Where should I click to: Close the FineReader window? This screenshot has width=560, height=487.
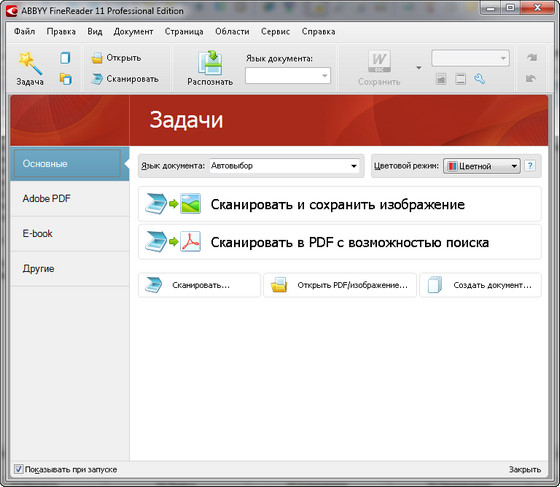(x=537, y=8)
